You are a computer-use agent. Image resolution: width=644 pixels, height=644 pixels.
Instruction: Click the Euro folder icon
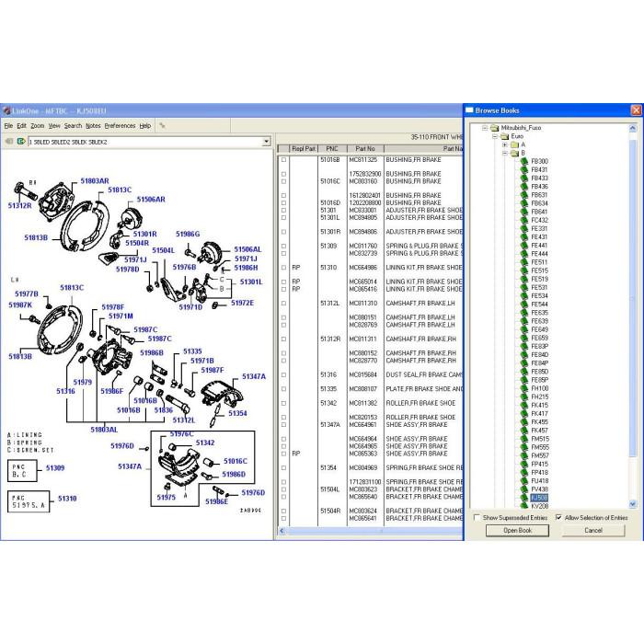tap(505, 136)
